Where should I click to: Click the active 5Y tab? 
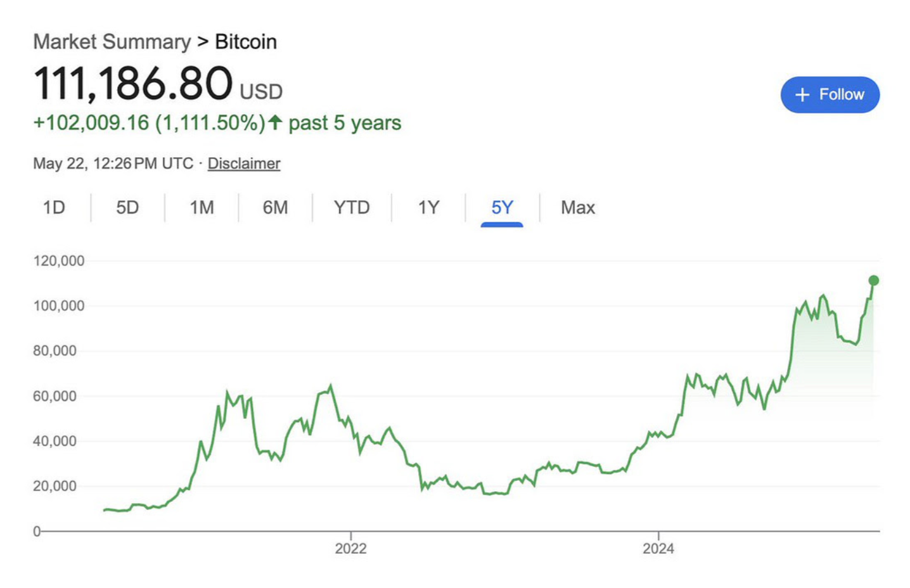point(502,208)
